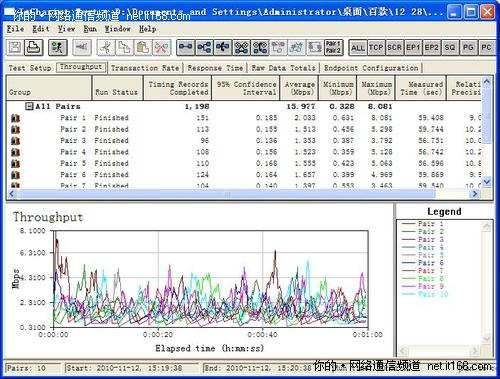The height and width of the screenshot is (379, 500).
Task: Click the Timing Records Completed column header
Action: pos(178,88)
